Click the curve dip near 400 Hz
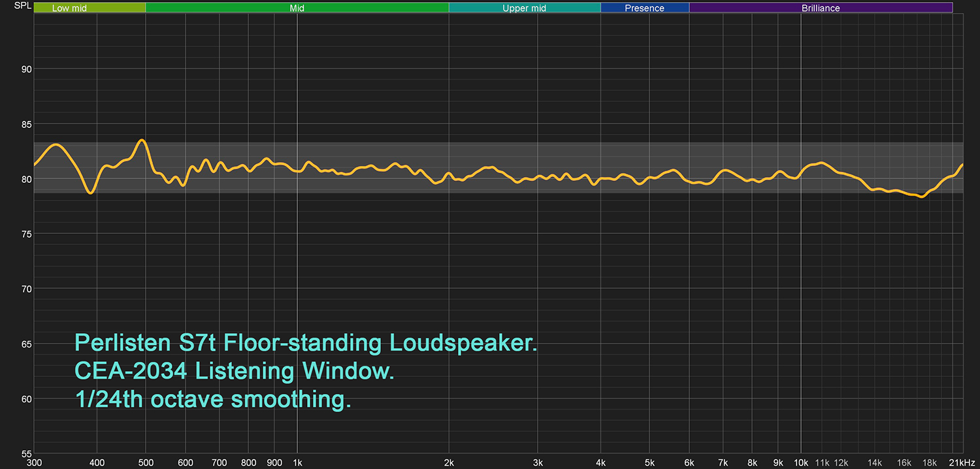This screenshot has width=980, height=469. [x=91, y=193]
